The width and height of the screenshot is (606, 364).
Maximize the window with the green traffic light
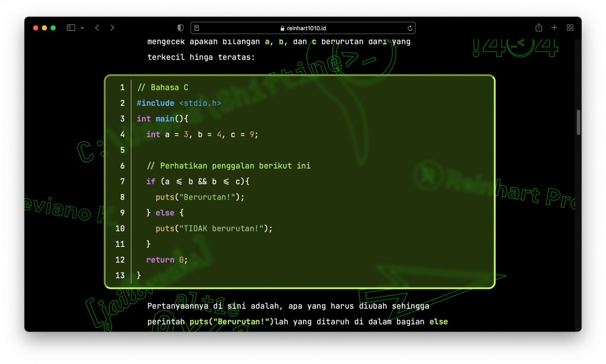pyautogui.click(x=53, y=27)
